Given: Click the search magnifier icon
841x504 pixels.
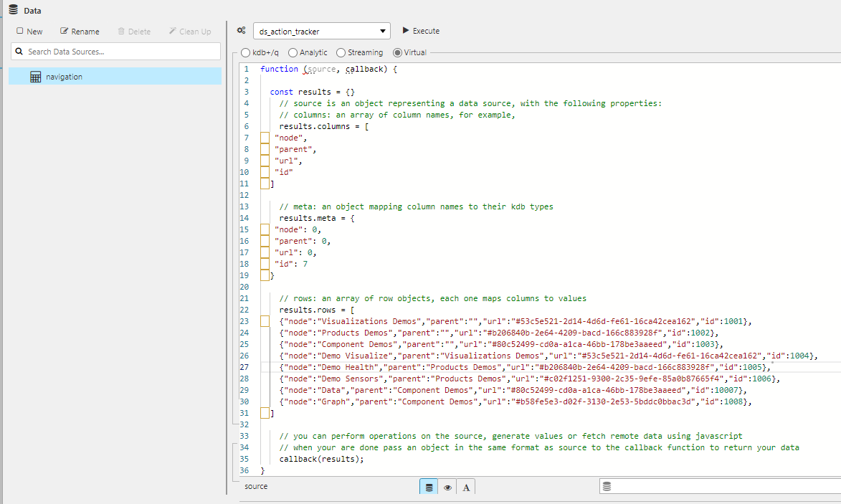Looking at the screenshot, I should pos(19,51).
